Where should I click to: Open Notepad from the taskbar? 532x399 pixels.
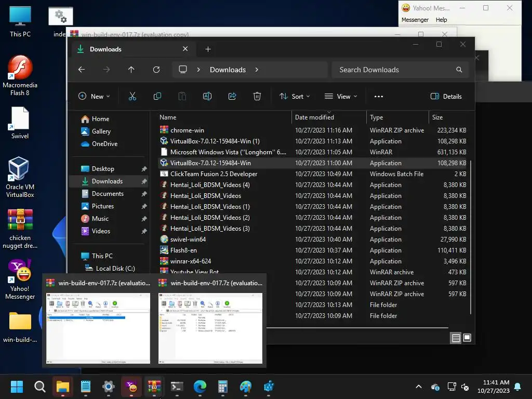[x=86, y=387]
